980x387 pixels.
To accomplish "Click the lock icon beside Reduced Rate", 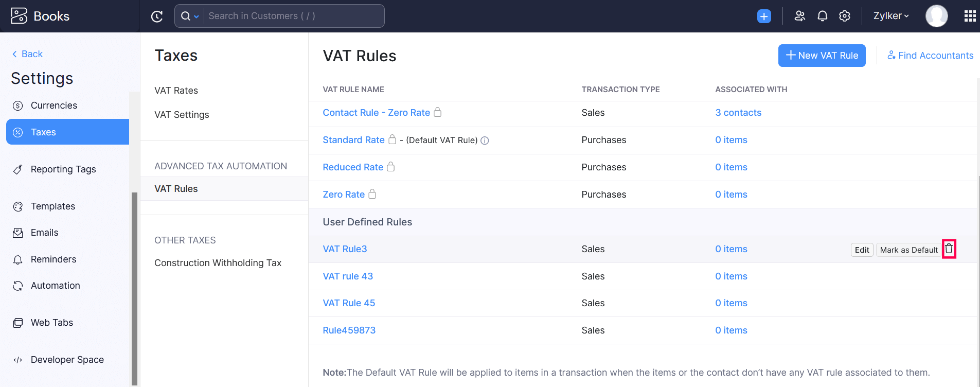I will click(391, 167).
